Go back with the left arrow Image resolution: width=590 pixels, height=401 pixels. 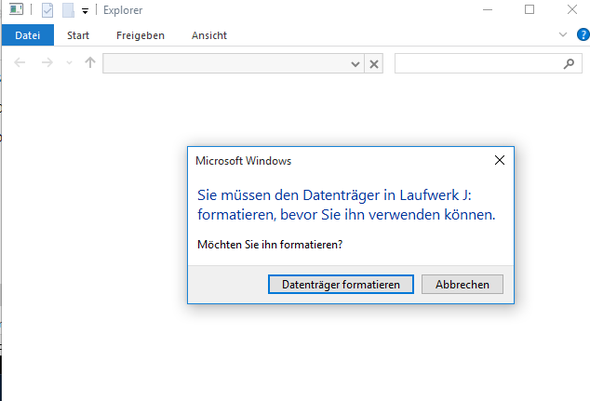[20, 62]
